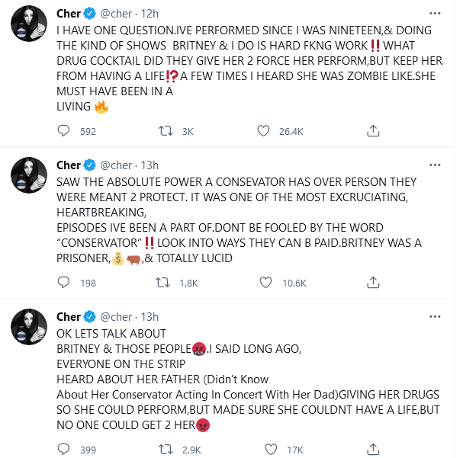Like the tweet with 17K likes
The width and height of the screenshot is (476, 458).
264,450
